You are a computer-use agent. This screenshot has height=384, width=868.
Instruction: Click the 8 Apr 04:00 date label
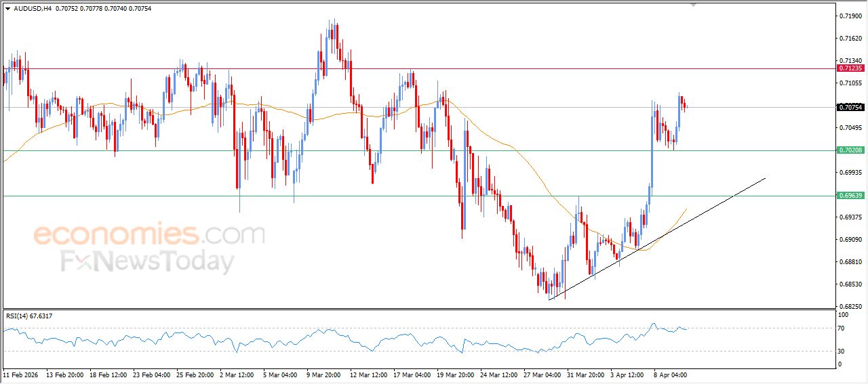click(x=670, y=375)
